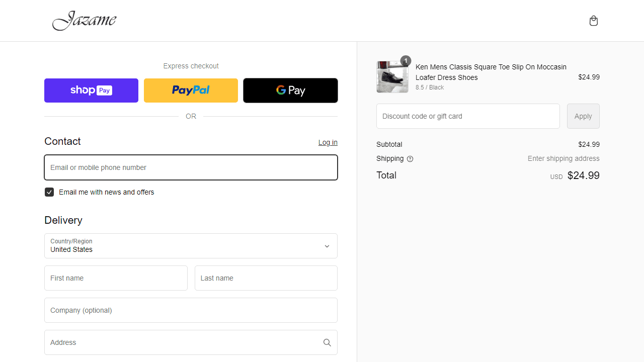Focus the Email or mobile phone number field
Image resolution: width=644 pixels, height=362 pixels.
[x=191, y=167]
